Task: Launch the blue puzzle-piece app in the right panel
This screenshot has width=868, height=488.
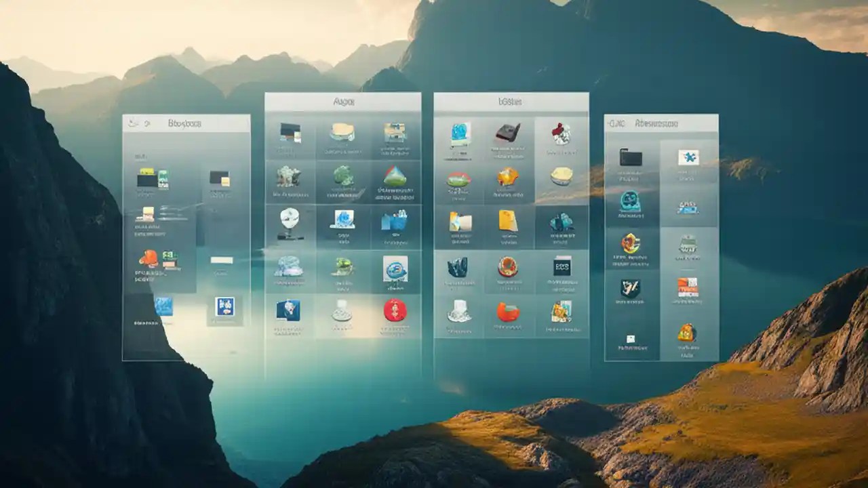Action: tap(689, 156)
